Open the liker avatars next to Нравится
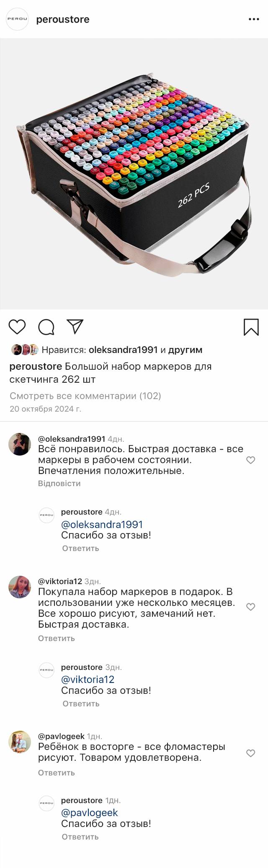The height and width of the screenshot is (868, 268). (25, 350)
